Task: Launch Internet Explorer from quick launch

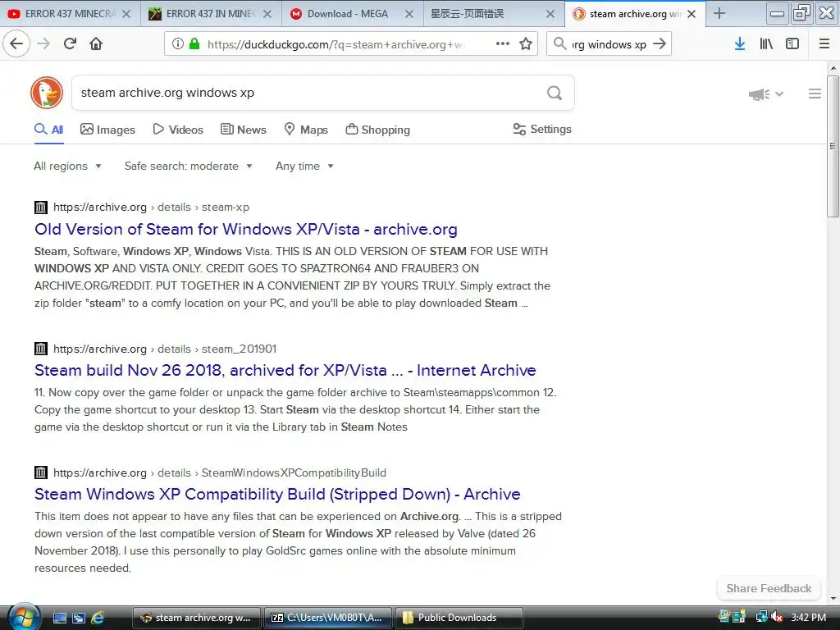Action: coord(98,618)
